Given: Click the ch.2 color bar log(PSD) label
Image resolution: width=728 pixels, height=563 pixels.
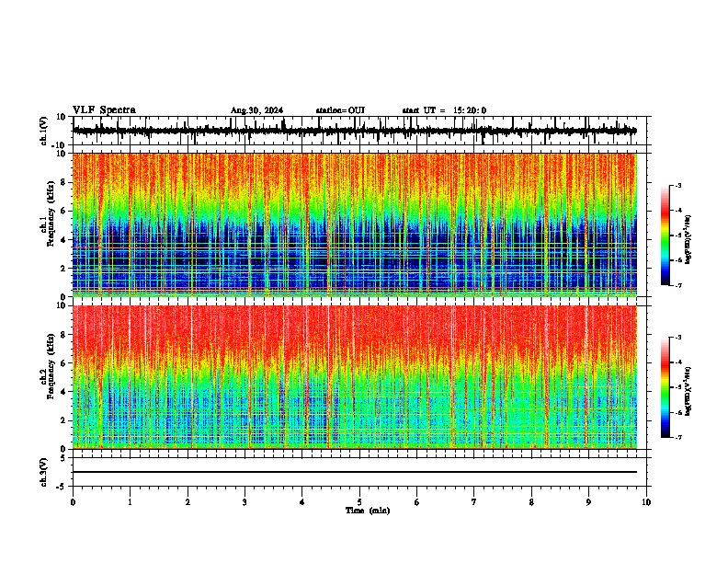Looking at the screenshot, I should point(688,392).
